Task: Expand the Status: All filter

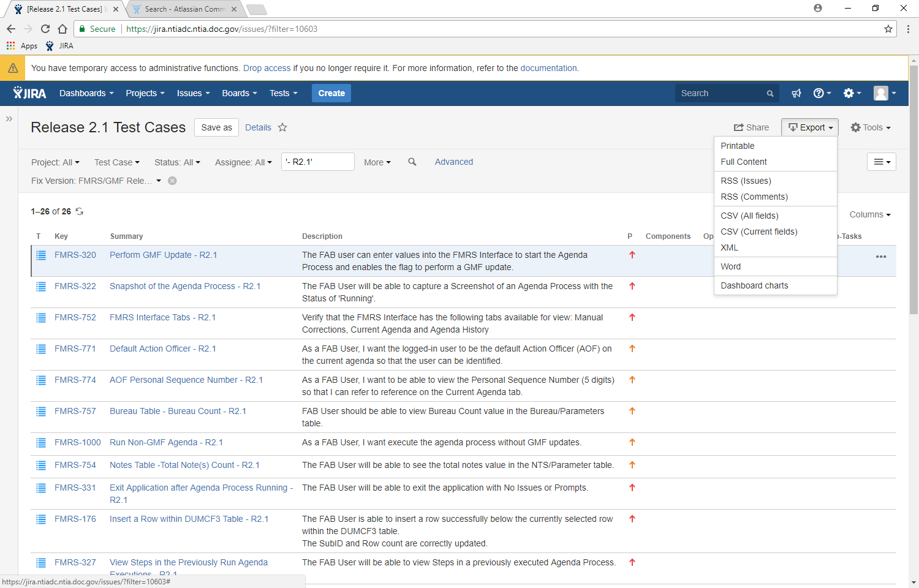Action: point(177,162)
